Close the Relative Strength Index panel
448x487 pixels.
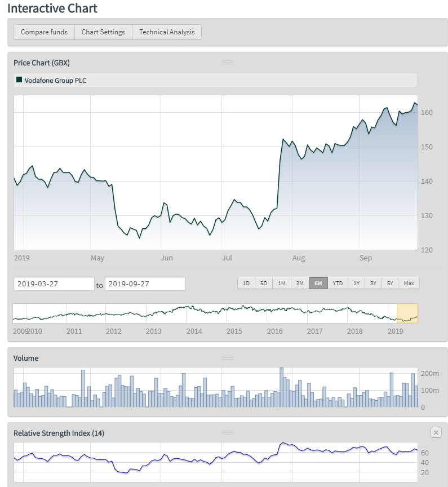pyautogui.click(x=436, y=432)
